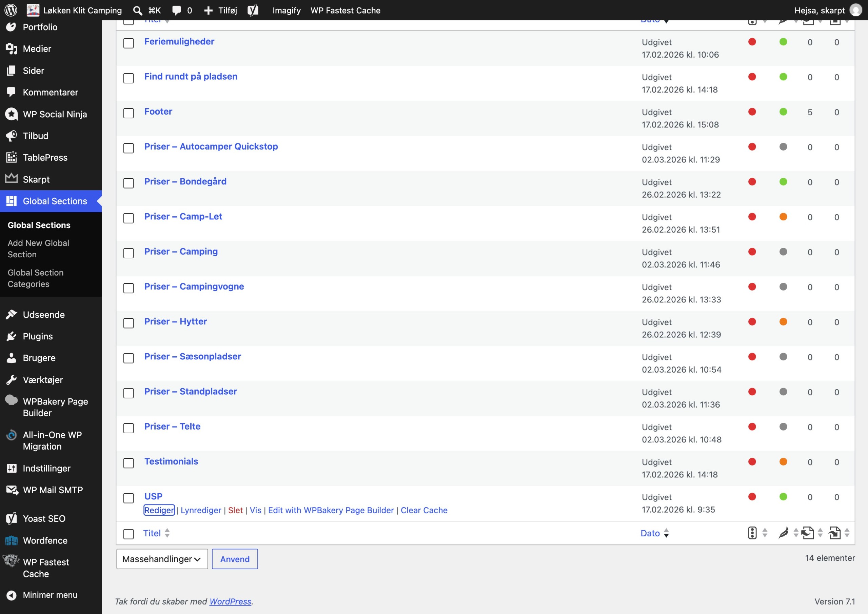The width and height of the screenshot is (868, 614).
Task: Go to Global Section Categories
Action: click(x=36, y=278)
